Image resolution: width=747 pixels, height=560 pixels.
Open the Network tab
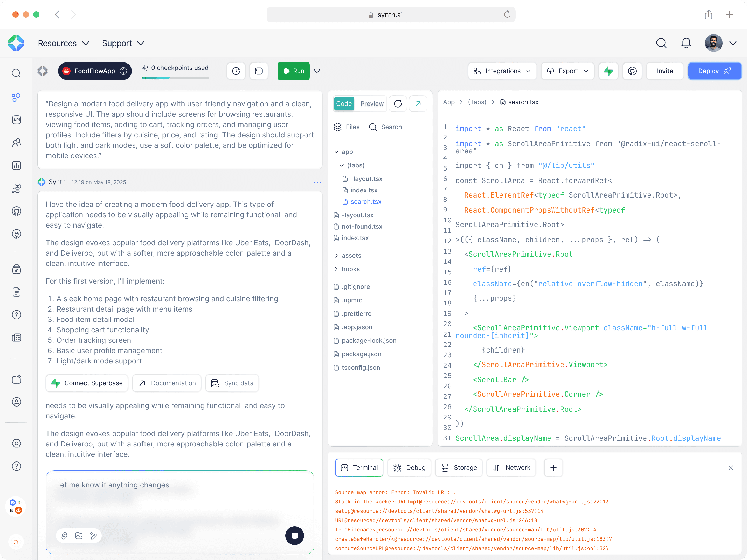point(511,467)
